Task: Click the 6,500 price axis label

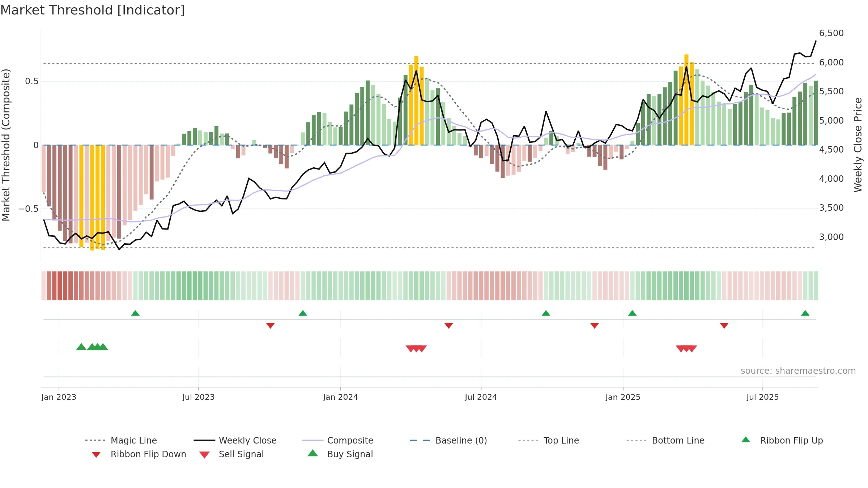Action: coord(831,33)
